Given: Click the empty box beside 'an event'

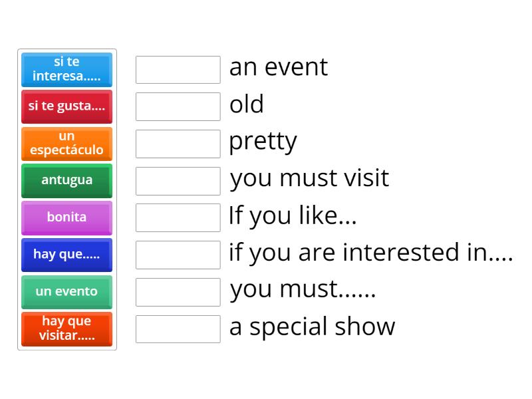Looking at the screenshot, I should click(178, 70).
